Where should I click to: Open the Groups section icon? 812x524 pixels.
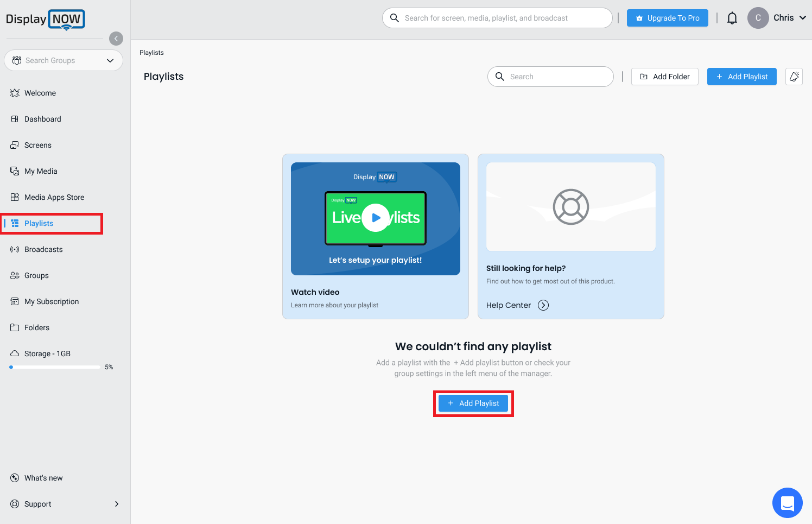(x=15, y=275)
